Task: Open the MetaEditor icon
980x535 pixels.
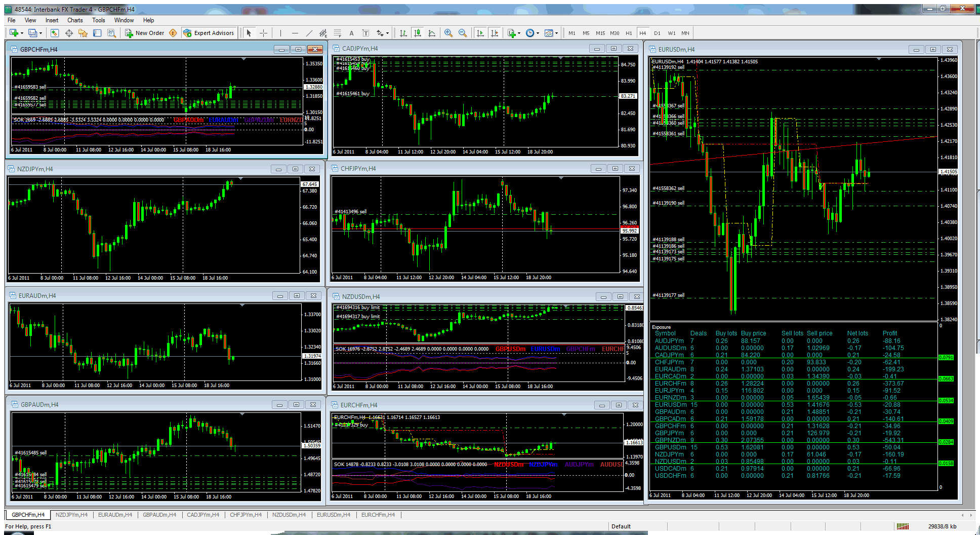Action: (x=173, y=33)
